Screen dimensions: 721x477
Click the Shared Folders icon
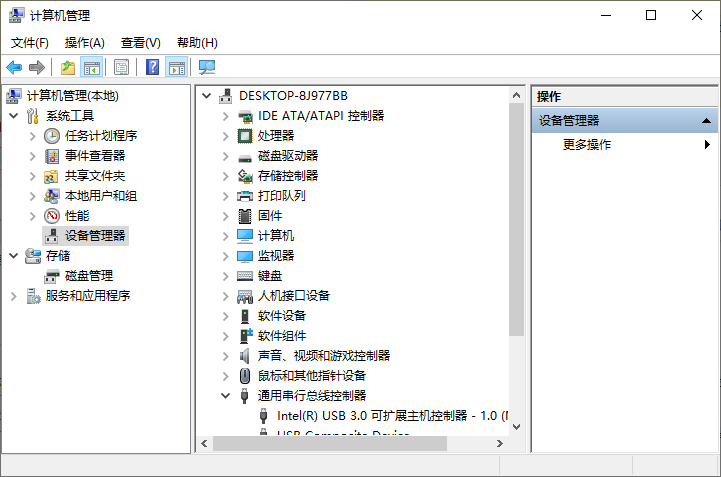click(x=51, y=176)
